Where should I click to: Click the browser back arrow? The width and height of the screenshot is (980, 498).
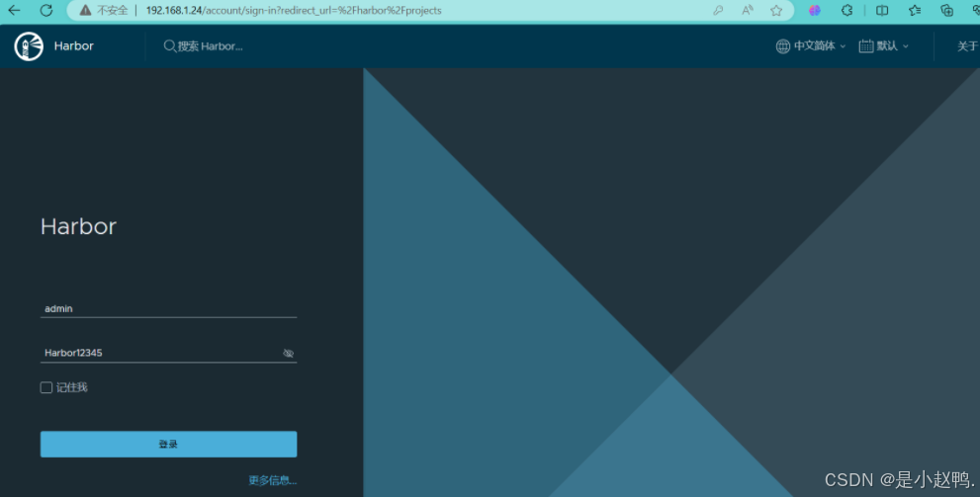coord(14,10)
